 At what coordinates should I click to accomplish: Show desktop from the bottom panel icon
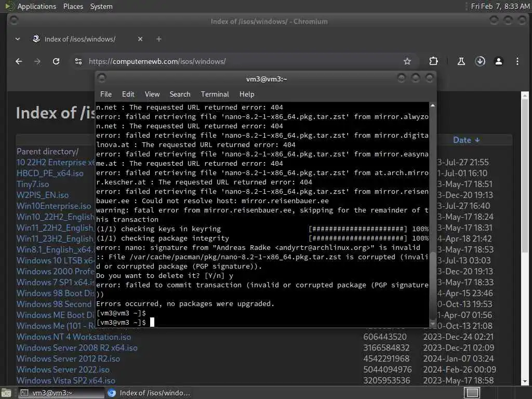point(6,393)
